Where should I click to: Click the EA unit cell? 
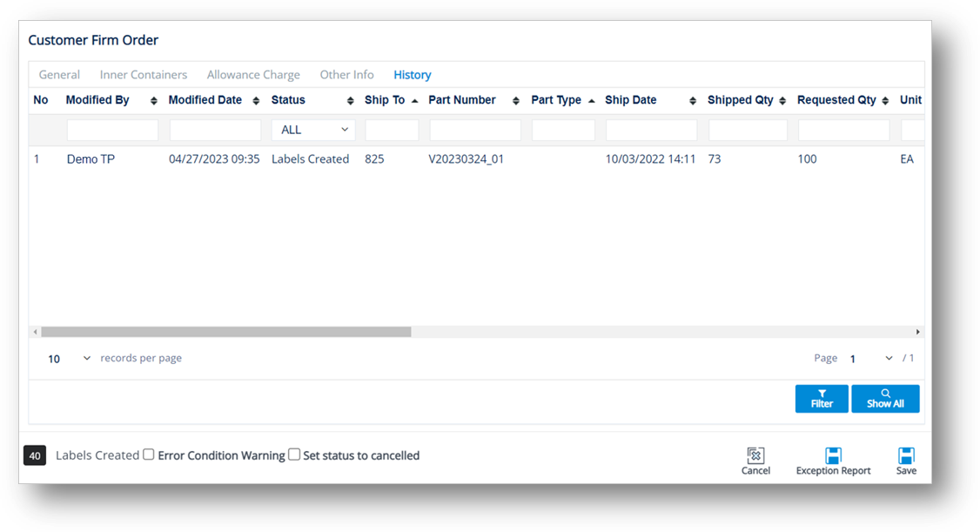[x=907, y=158]
